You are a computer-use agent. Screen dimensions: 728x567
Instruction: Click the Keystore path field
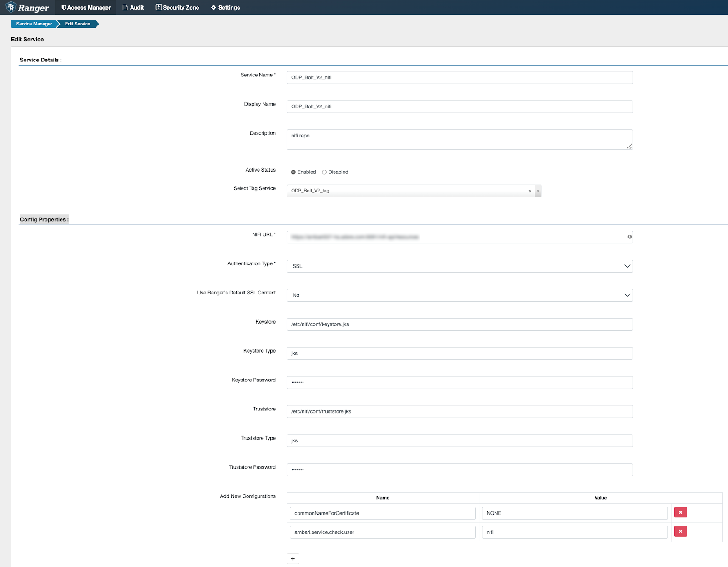pos(460,324)
